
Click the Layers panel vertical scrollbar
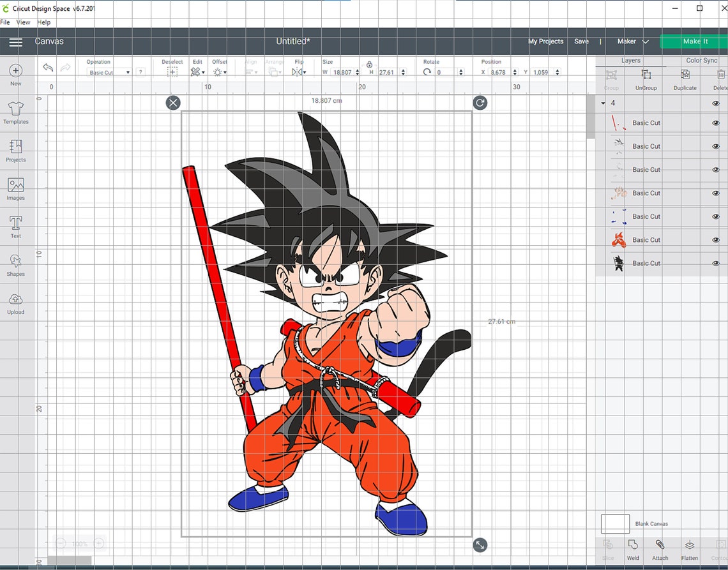pyautogui.click(x=590, y=117)
